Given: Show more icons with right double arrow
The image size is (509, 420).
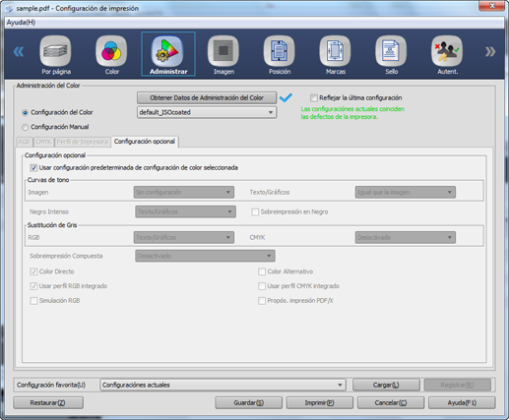Looking at the screenshot, I should click(x=490, y=51).
